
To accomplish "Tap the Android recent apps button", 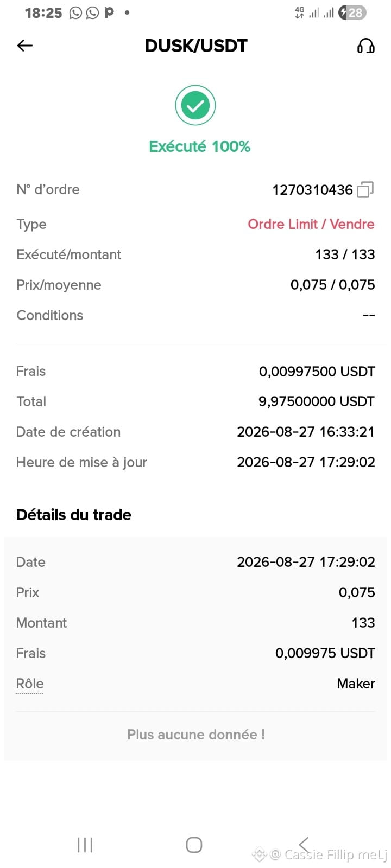I will tap(85, 845).
